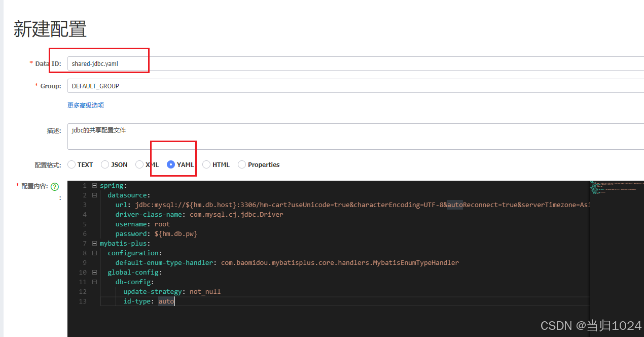Click the help question-mark icon beside 配置内容
644x337 pixels.
click(55, 187)
